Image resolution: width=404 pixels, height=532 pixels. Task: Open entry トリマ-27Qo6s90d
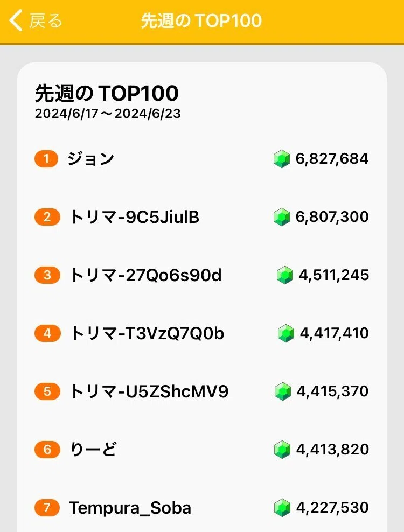coord(145,275)
